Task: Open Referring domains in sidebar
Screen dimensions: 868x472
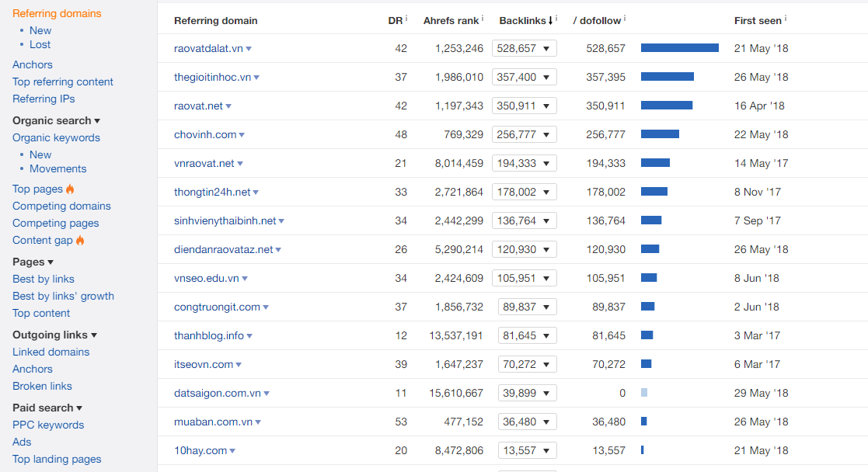Action: coord(57,13)
